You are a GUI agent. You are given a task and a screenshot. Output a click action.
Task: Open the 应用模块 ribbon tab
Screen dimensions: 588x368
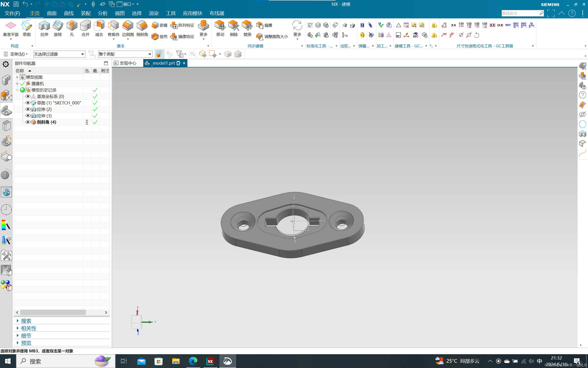coord(192,13)
